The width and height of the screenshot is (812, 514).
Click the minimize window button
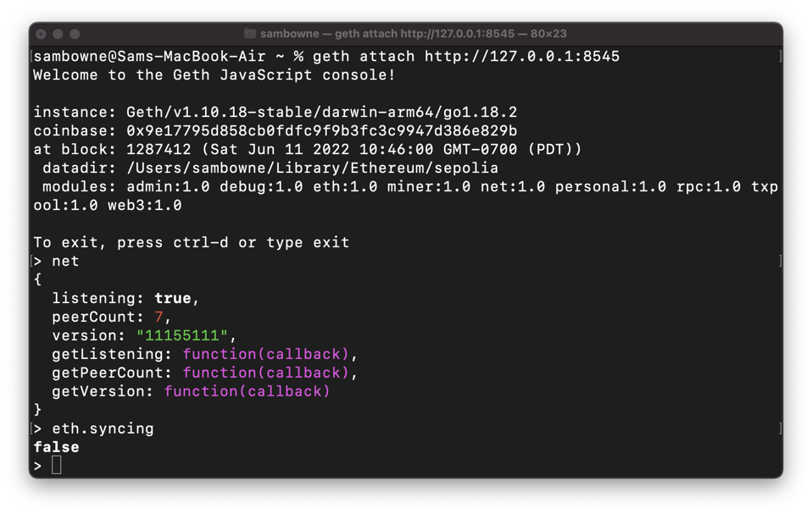point(58,34)
